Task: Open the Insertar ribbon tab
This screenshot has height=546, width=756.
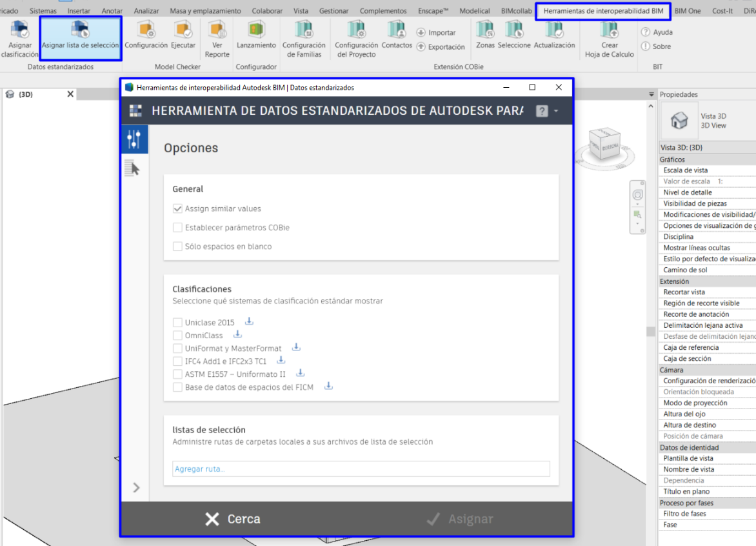Action: point(79,10)
